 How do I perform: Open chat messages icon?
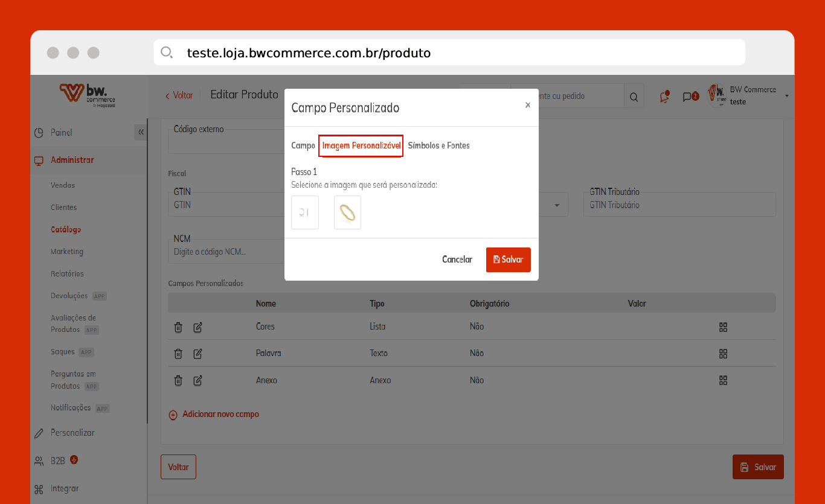pyautogui.click(x=688, y=97)
